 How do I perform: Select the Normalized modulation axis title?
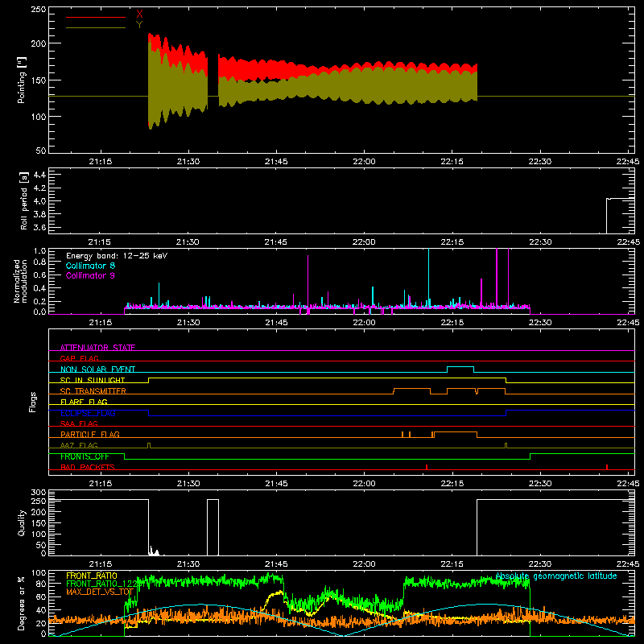(21, 281)
